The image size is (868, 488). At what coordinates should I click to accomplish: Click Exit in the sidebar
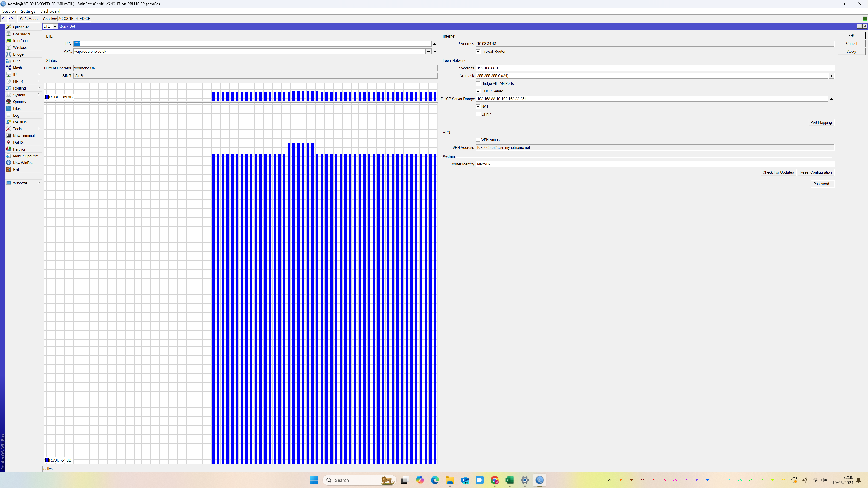pyautogui.click(x=16, y=170)
